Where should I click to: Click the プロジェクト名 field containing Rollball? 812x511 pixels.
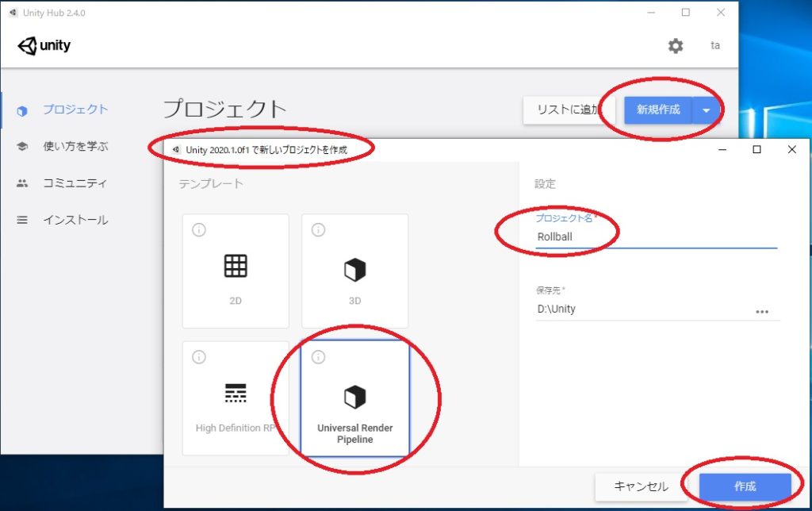tap(657, 236)
